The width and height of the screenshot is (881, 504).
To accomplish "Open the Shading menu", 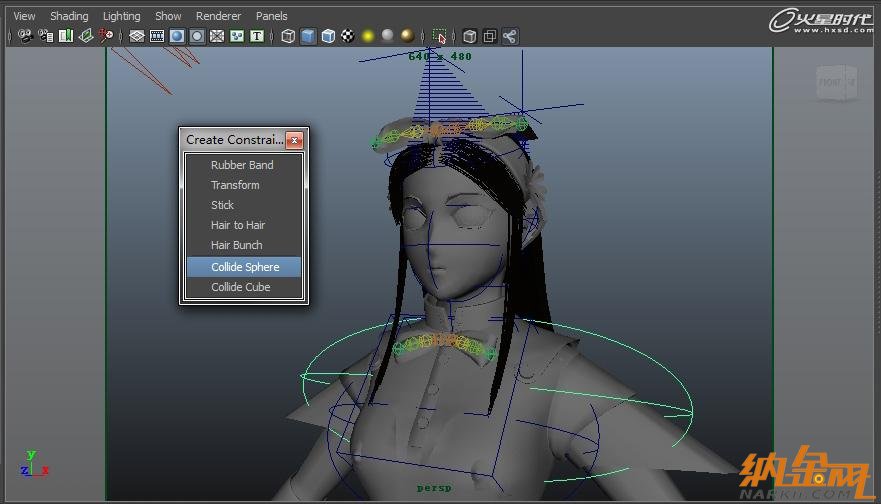I will [69, 16].
